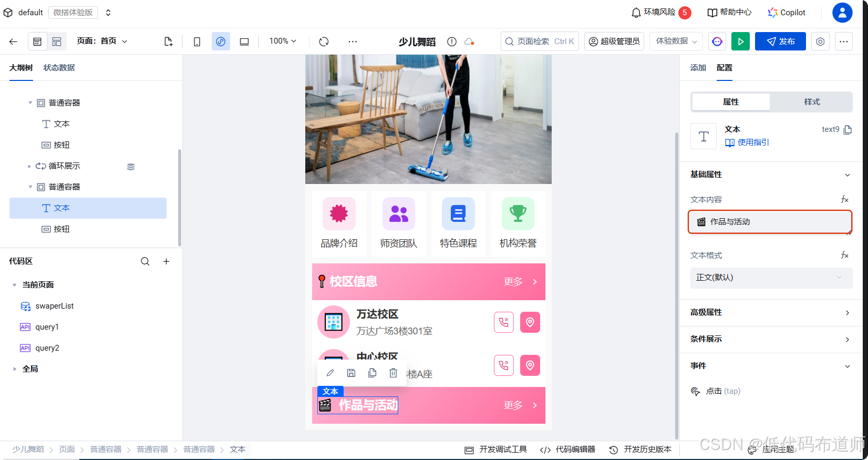Click the purple assistant robot icon
The height and width of the screenshot is (460, 868).
[x=717, y=41]
